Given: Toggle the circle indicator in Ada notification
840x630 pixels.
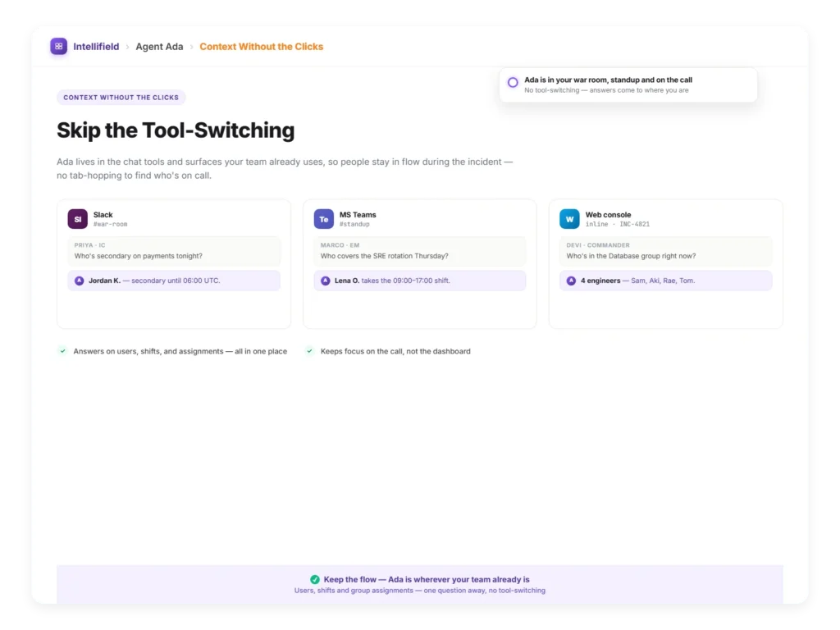Looking at the screenshot, I should [513, 83].
